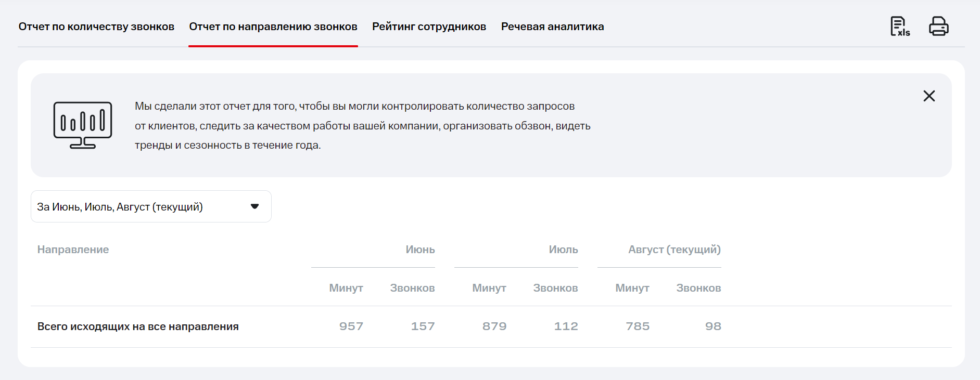Switch to Отчет по количеству звонков tab
Viewport: 980px width, 380px height.
tap(96, 27)
